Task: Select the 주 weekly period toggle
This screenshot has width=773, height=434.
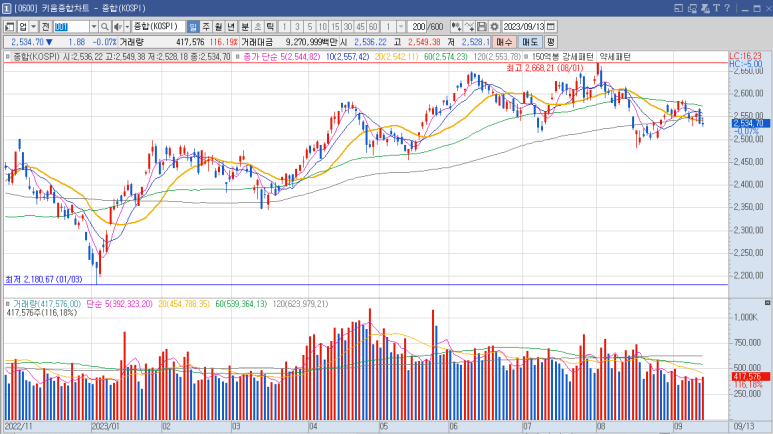Action: tap(206, 27)
